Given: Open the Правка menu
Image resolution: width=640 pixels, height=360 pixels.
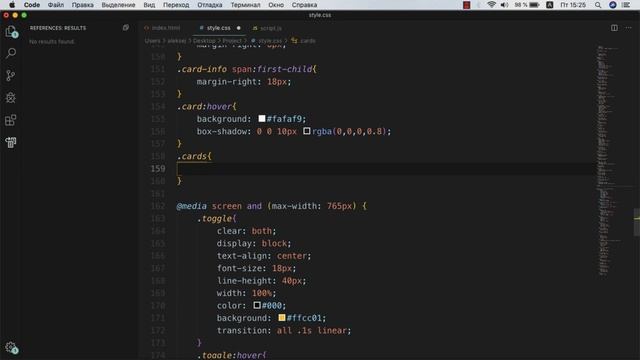Looking at the screenshot, I should point(82,5).
